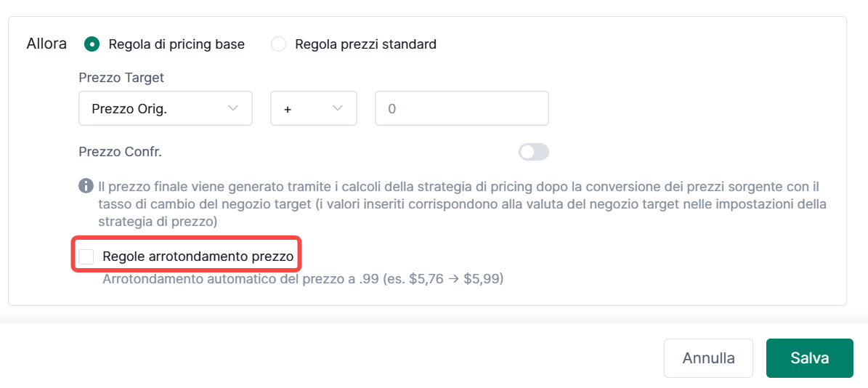Viewport: 868px width, 388px height.
Task: Choose the "Regola prezzi standard" radio option
Action: 278,44
